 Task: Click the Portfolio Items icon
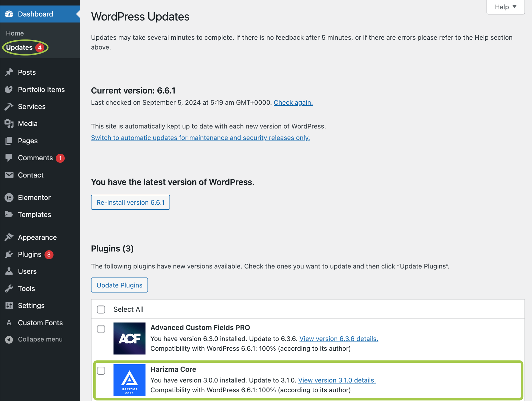pyautogui.click(x=9, y=89)
